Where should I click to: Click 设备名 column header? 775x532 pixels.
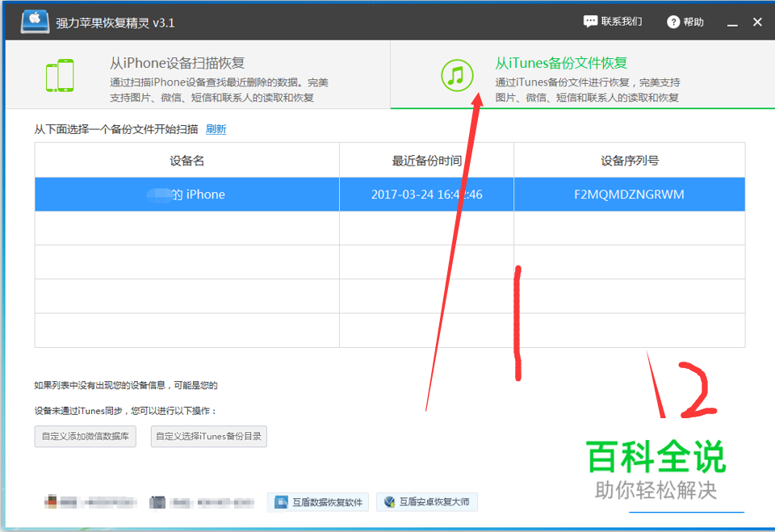pos(186,161)
